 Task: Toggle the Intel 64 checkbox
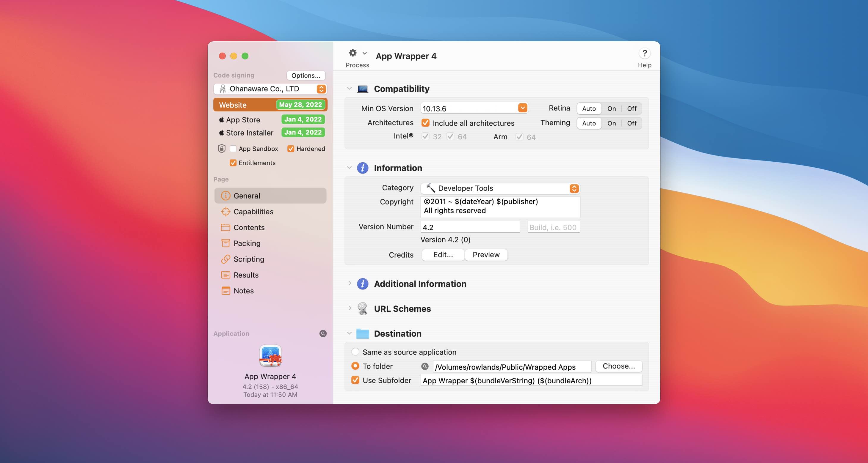pos(451,136)
